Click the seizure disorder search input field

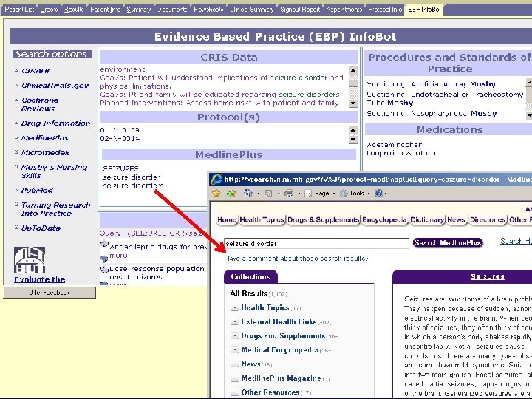(x=316, y=243)
